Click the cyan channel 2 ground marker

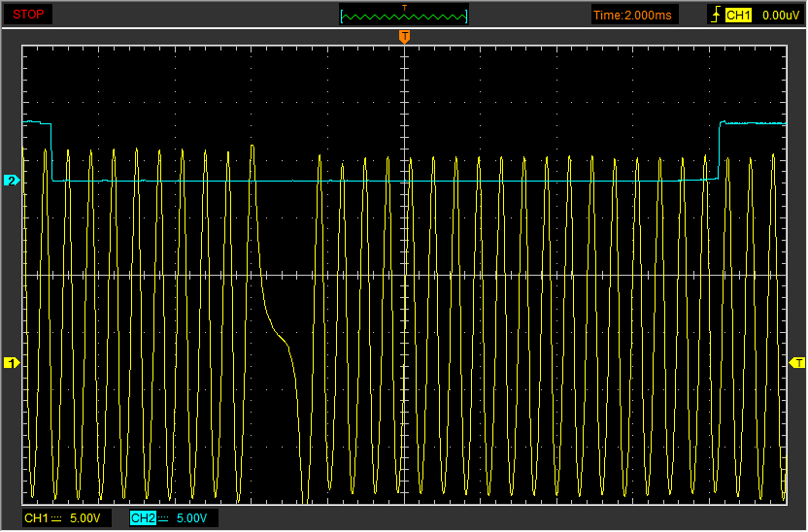pyautogui.click(x=12, y=181)
